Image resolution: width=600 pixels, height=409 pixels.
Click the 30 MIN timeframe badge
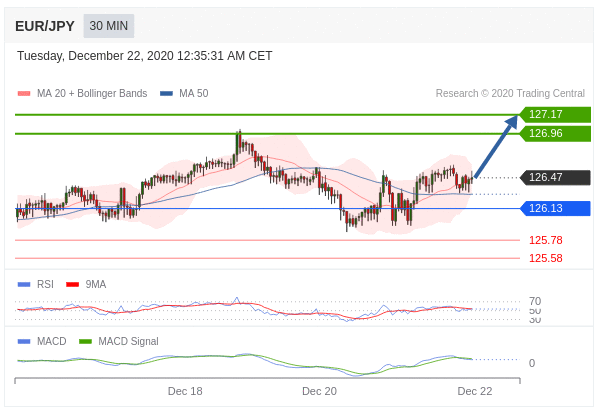coord(108,26)
